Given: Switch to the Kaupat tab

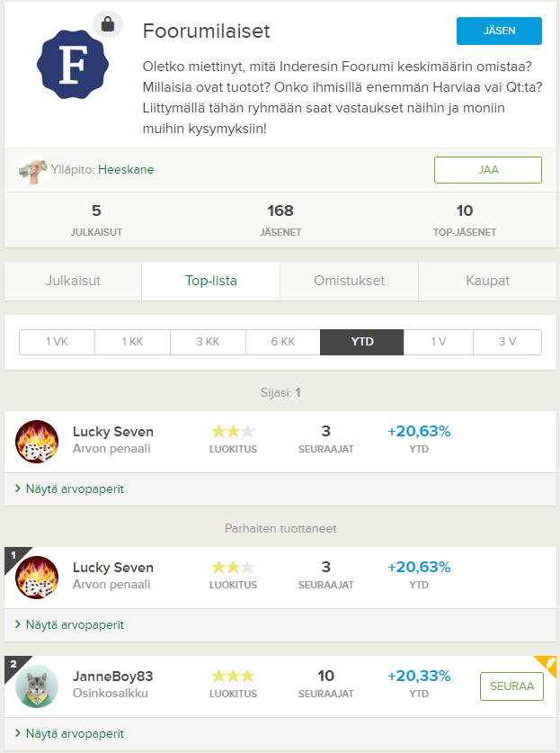Looking at the screenshot, I should [x=487, y=281].
